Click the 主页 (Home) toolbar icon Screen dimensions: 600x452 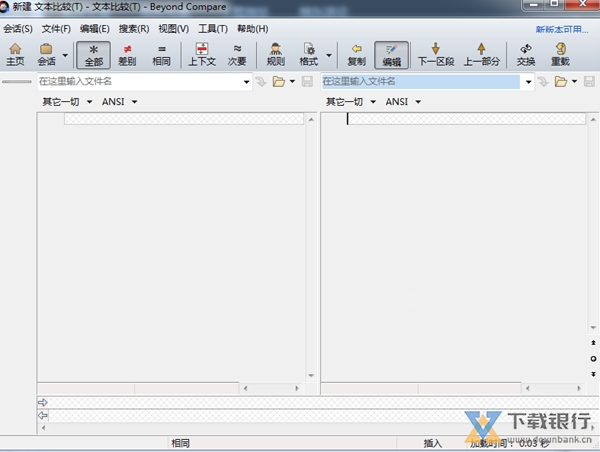(x=15, y=54)
